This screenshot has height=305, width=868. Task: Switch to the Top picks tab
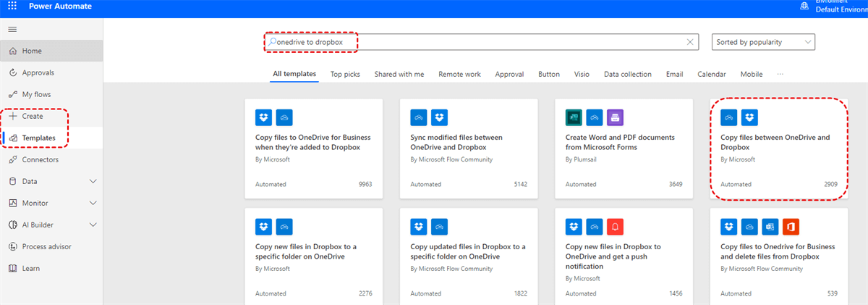(x=346, y=74)
